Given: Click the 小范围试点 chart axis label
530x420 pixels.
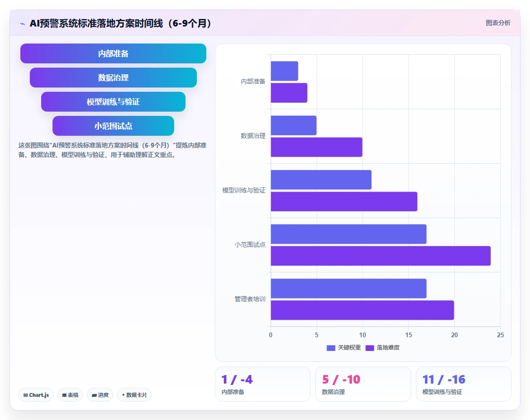Looking at the screenshot, I should click(x=250, y=245).
